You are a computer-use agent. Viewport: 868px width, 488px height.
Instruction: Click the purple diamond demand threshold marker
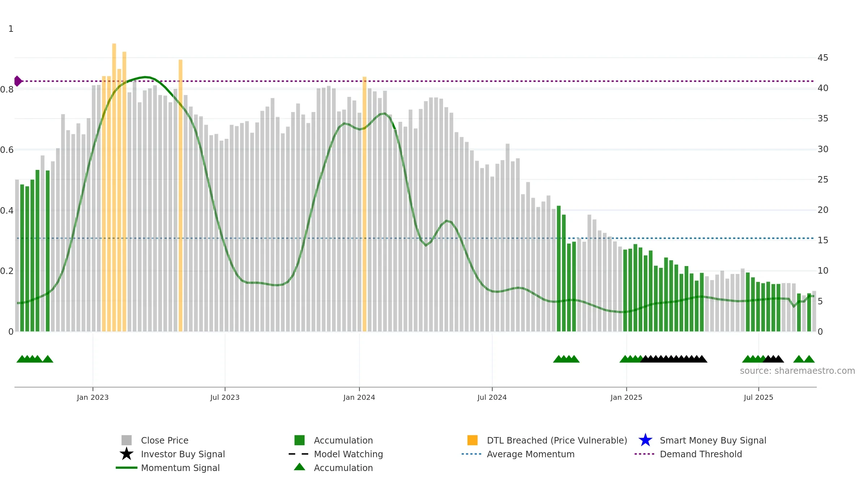click(18, 81)
